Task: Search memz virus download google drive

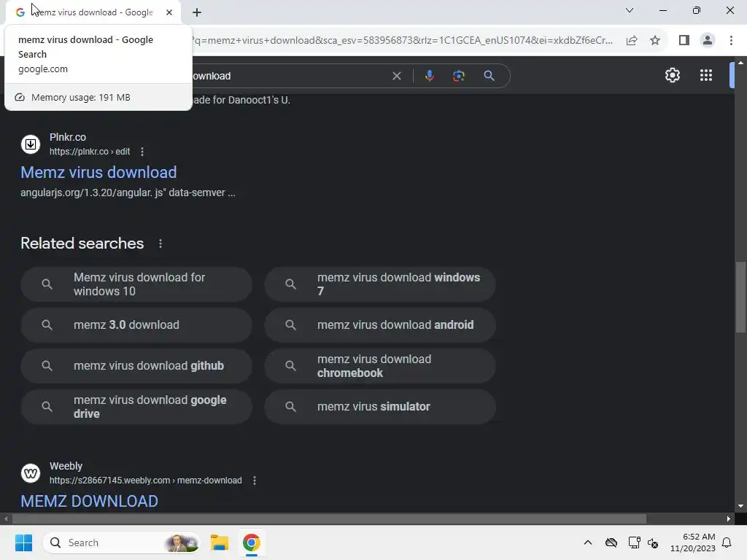Action: point(136,407)
